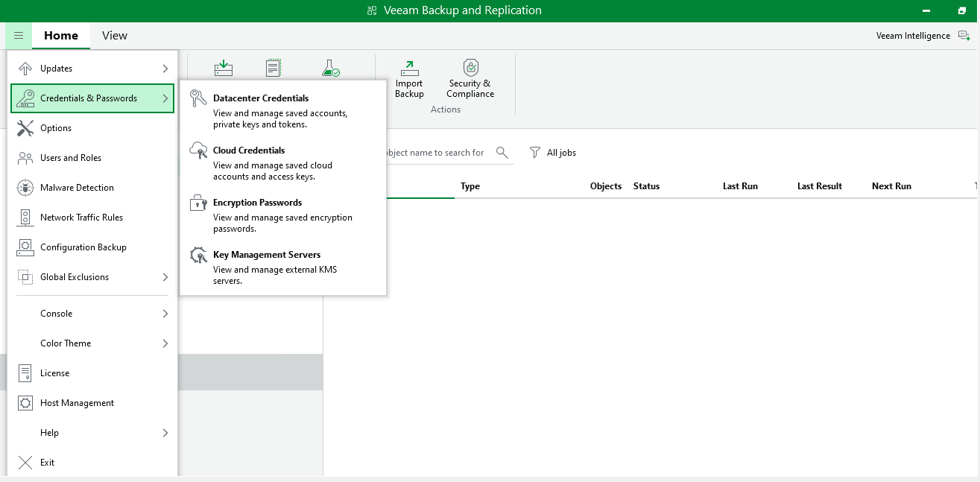The image size is (980, 482).
Task: Restore down the application window
Action: point(961,10)
